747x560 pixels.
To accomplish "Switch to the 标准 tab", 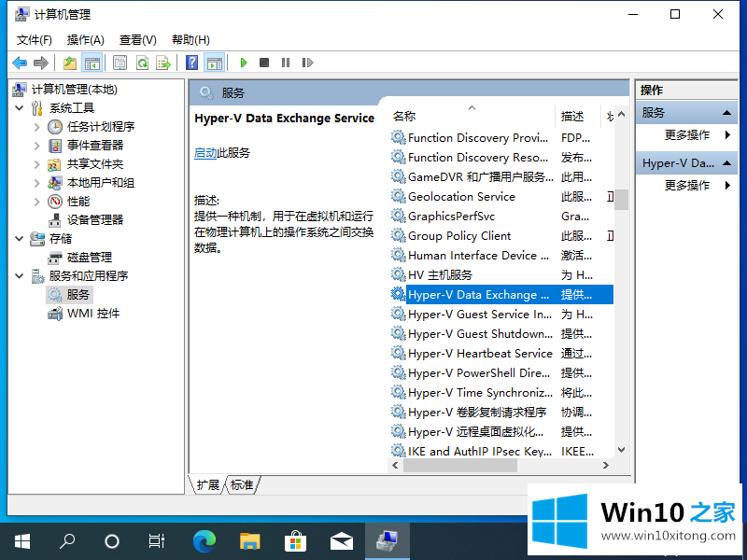I will coord(242,484).
